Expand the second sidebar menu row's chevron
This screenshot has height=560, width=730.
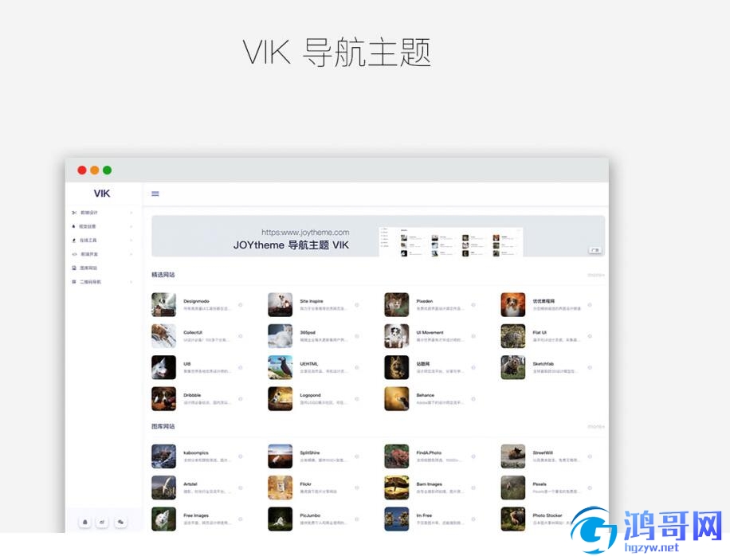(131, 227)
